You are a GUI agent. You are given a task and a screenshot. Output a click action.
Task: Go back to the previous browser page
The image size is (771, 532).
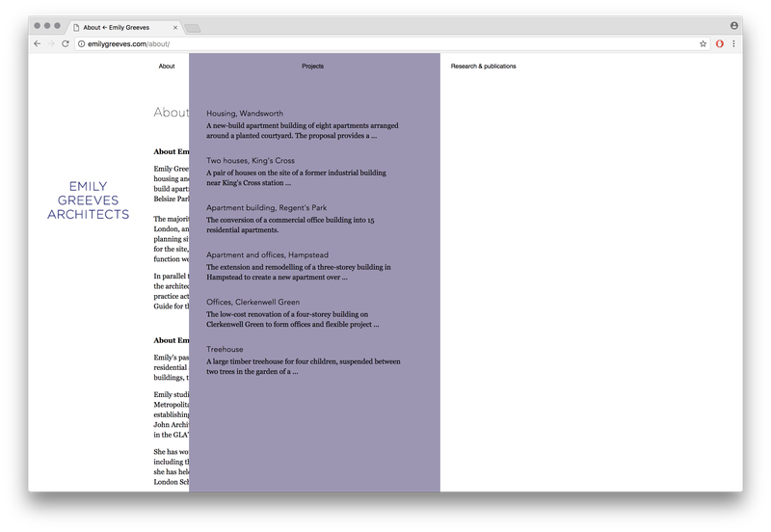38,43
